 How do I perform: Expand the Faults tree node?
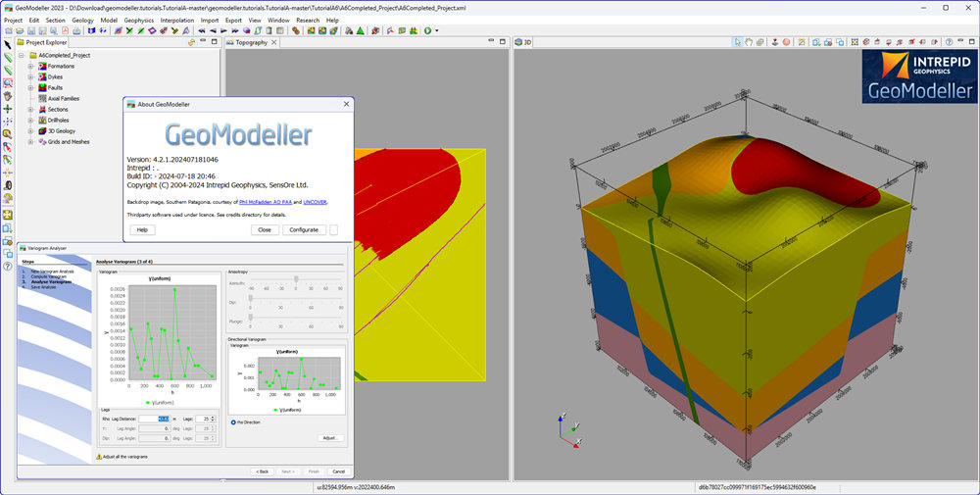(30, 87)
